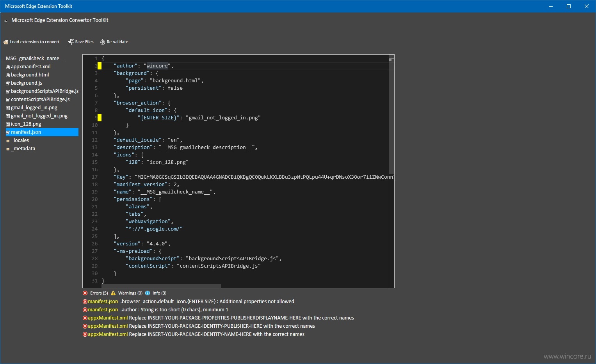Viewport: 596px width, 364px height.
Task: Open gmail_logged_in.png in tree
Action: point(34,108)
